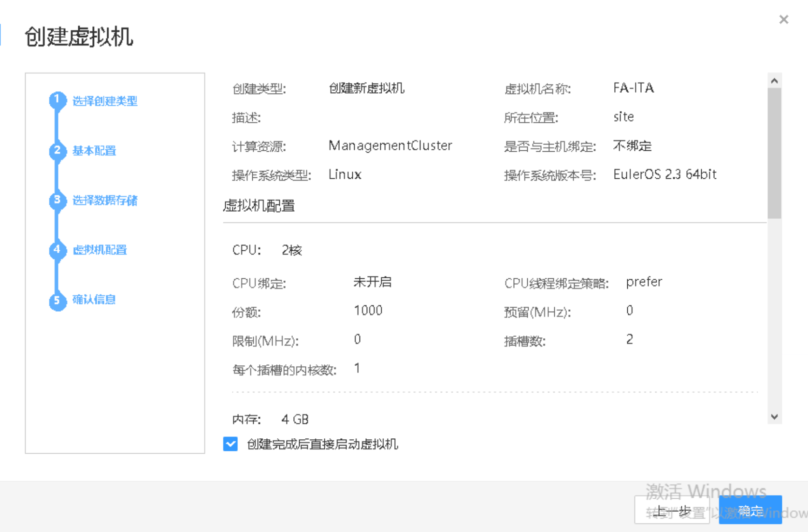808x532 pixels.
Task: Select the FA-ITA virtual machine name
Action: click(x=634, y=87)
